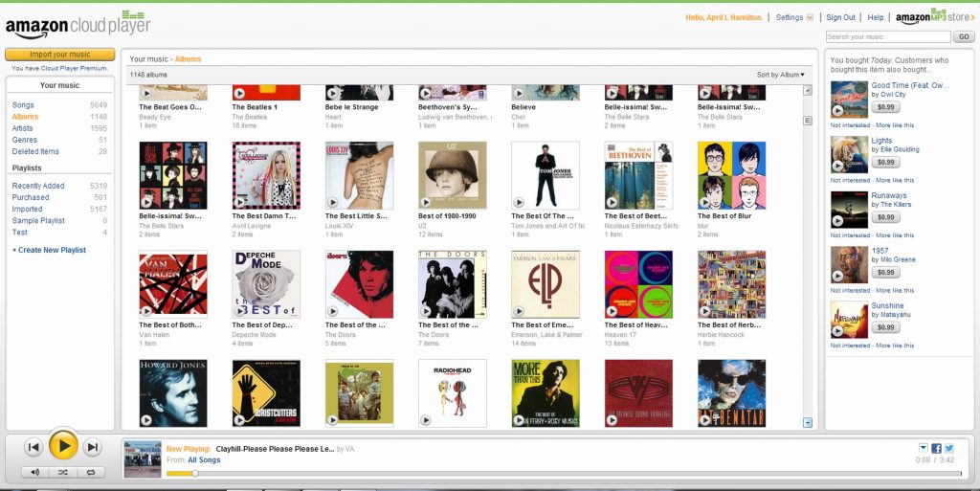Play The Best of Blur album
The image size is (980, 491).
coord(705,202)
